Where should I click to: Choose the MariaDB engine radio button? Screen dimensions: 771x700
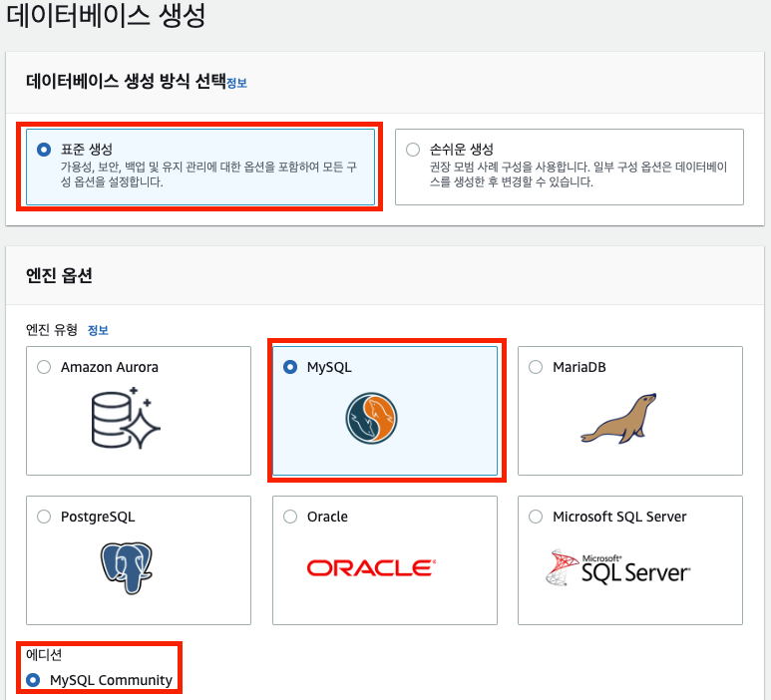pos(536,367)
